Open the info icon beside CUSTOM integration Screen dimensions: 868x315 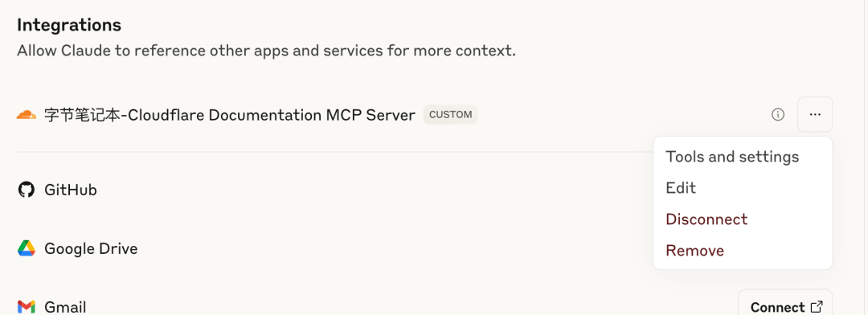pyautogui.click(x=778, y=115)
